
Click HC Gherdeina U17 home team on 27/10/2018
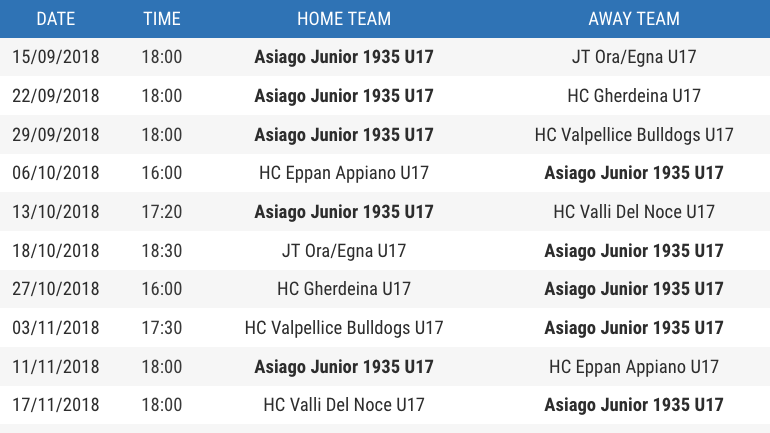click(x=344, y=289)
